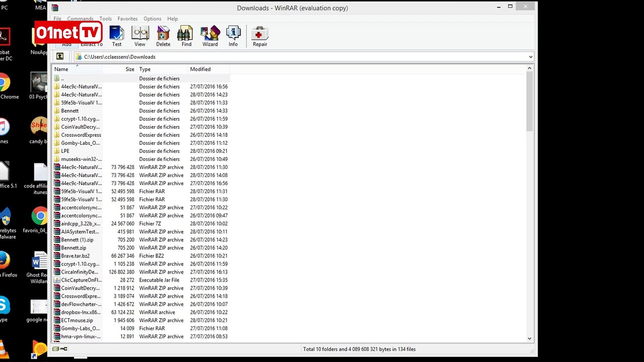Select the CrosswordExpress folder

141,135
